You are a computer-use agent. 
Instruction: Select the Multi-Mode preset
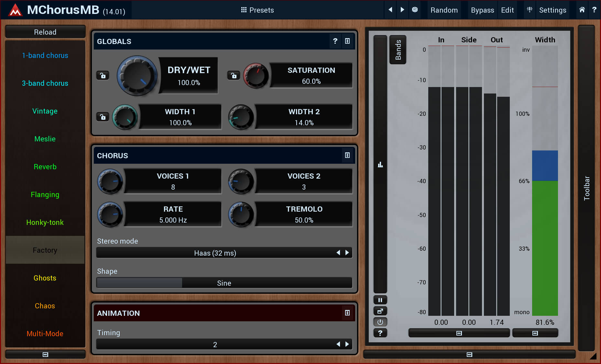(45, 334)
